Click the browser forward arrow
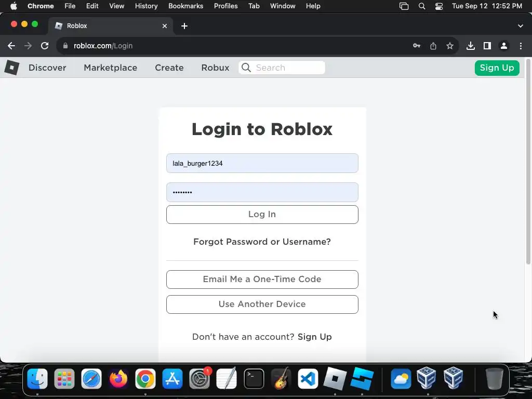The width and height of the screenshot is (532, 399). (x=28, y=46)
